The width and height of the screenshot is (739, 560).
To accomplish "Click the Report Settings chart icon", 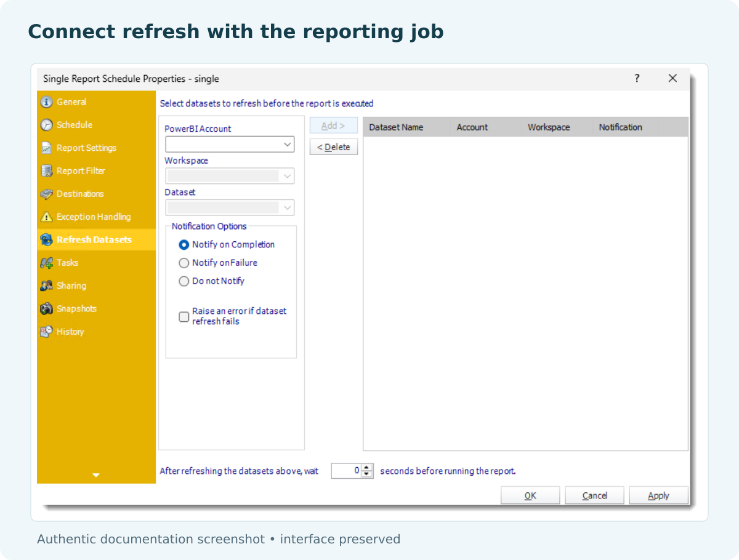I will [x=46, y=148].
